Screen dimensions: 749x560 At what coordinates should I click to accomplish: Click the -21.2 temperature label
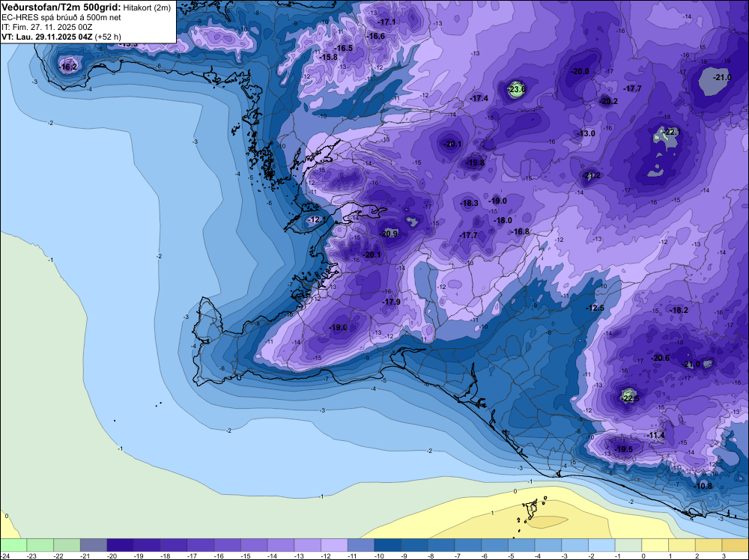click(592, 176)
